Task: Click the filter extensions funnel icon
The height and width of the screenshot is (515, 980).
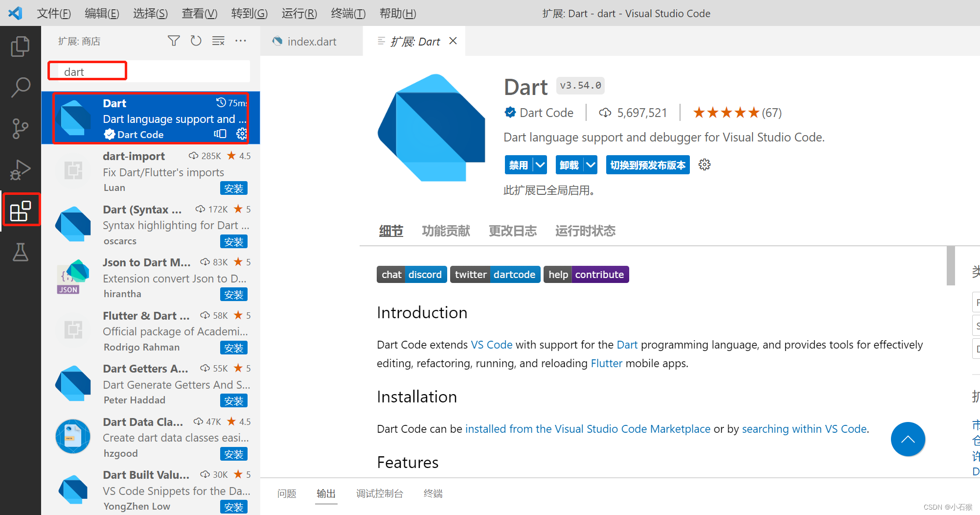Action: tap(174, 41)
